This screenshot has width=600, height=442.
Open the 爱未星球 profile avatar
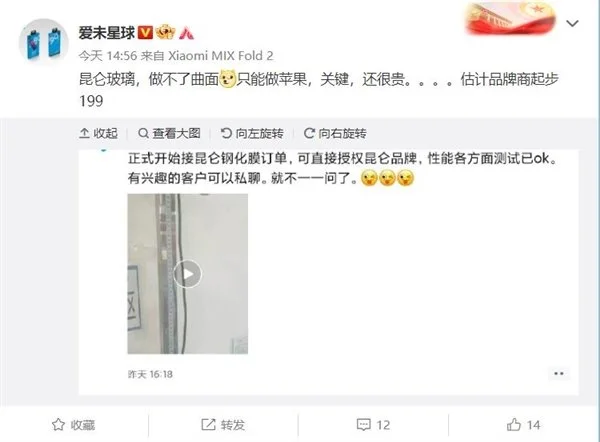[43, 42]
